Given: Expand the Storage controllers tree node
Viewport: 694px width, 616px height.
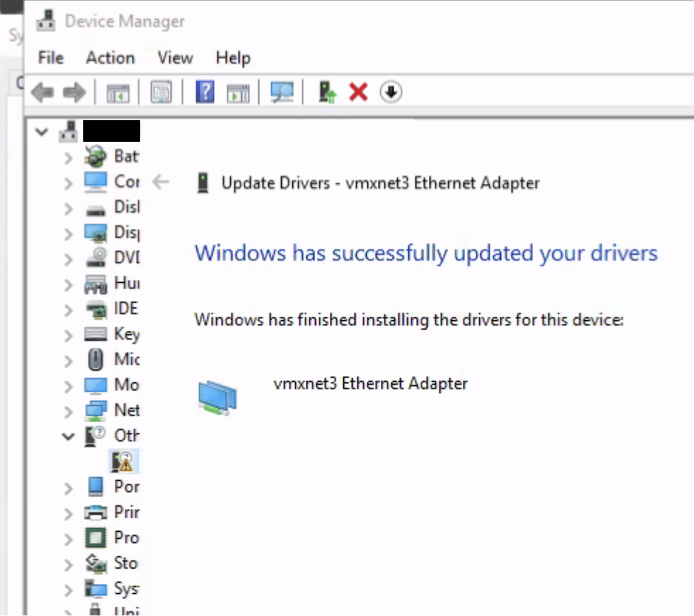Looking at the screenshot, I should 68,565.
